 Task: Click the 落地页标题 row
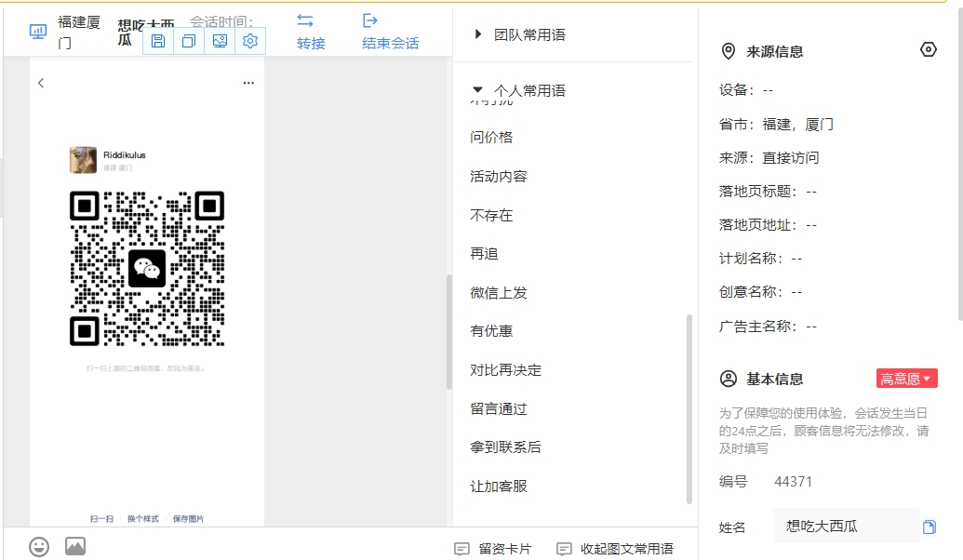coord(768,192)
